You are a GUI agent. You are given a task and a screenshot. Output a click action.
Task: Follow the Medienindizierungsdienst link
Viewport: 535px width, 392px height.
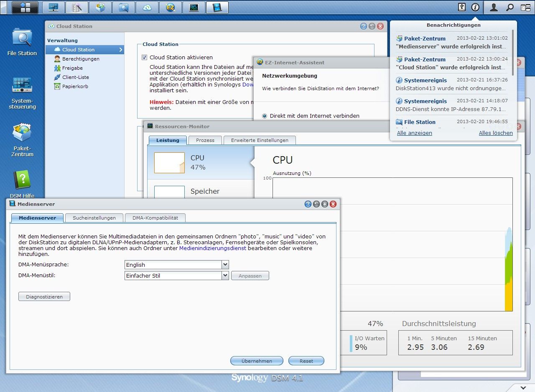(x=213, y=248)
